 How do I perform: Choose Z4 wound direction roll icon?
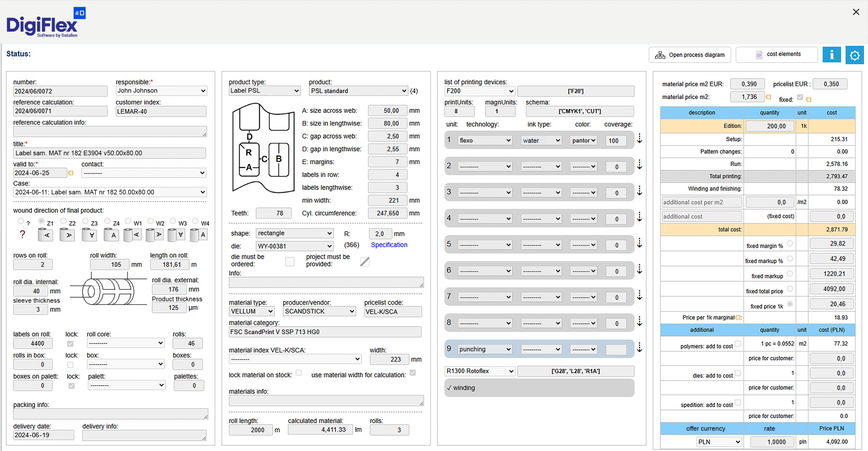click(111, 234)
